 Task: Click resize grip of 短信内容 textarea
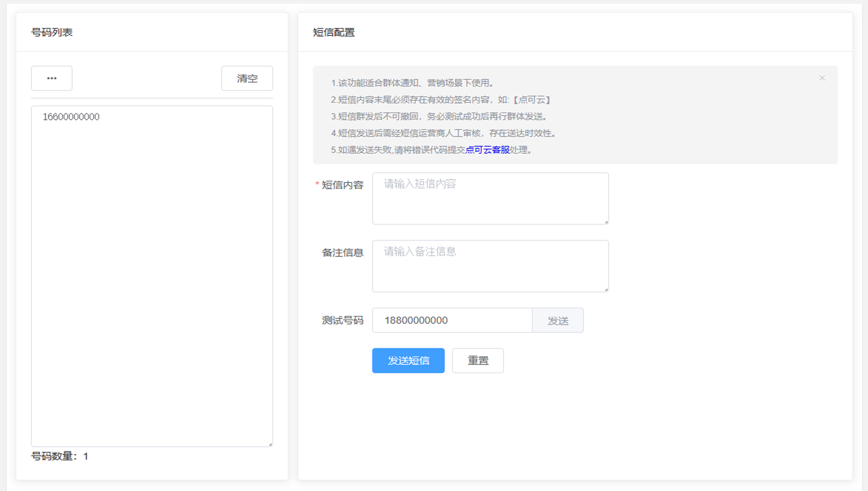(606, 222)
